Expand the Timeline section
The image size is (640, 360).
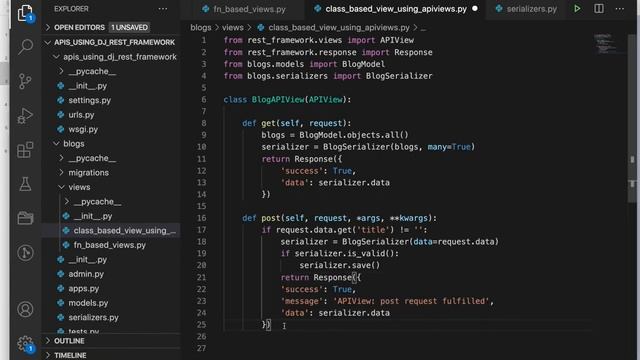(48, 355)
